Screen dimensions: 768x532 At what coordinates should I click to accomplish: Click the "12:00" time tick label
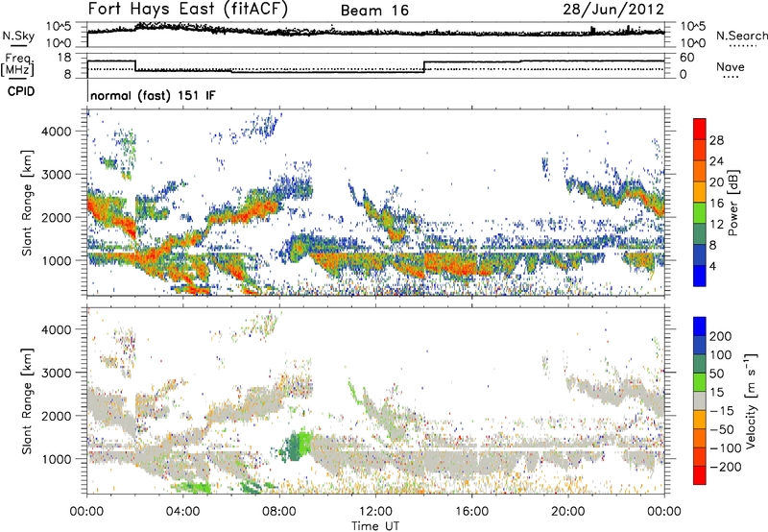375,512
